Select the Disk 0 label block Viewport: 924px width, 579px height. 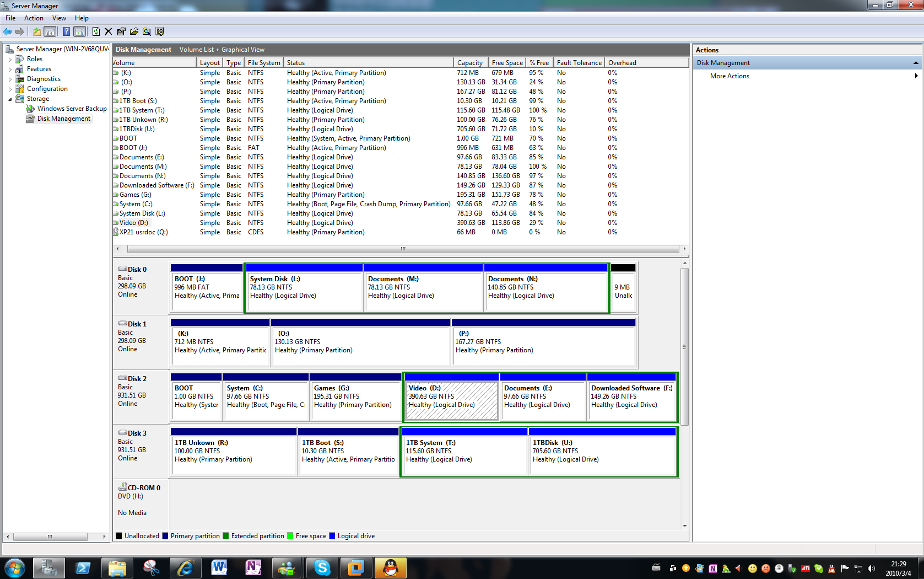tap(141, 287)
